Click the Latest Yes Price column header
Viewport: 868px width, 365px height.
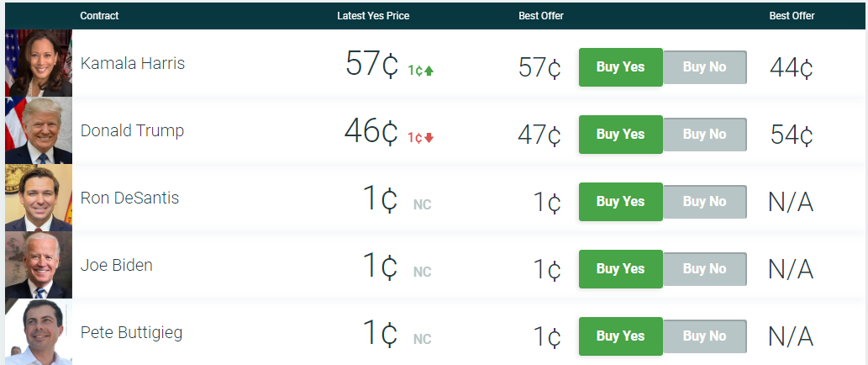coord(373,16)
